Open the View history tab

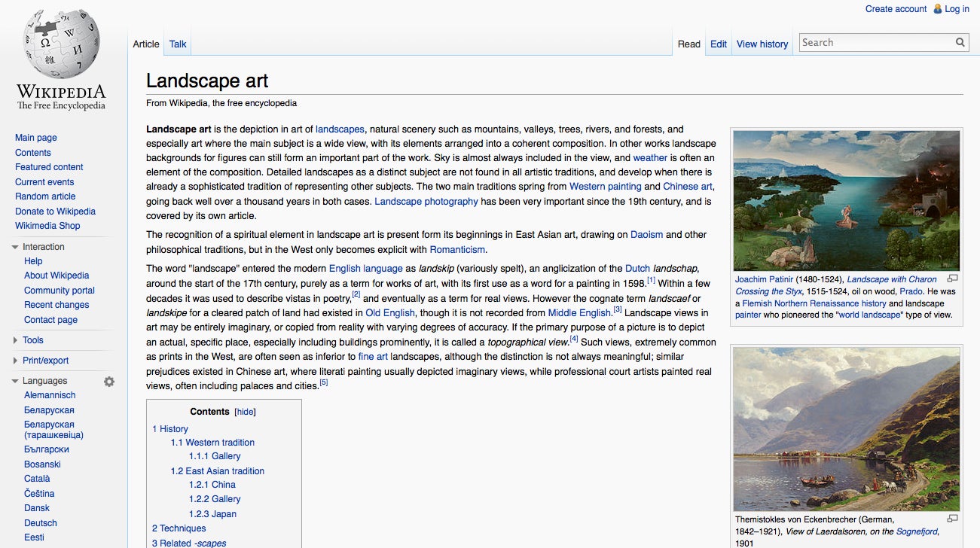pyautogui.click(x=762, y=44)
